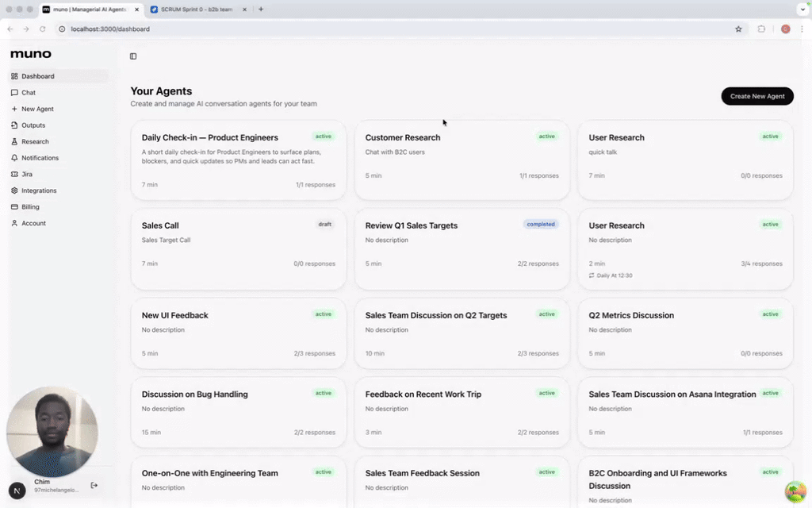Expand the browser three-dot menu
This screenshot has width=812, height=508.
tap(802, 29)
